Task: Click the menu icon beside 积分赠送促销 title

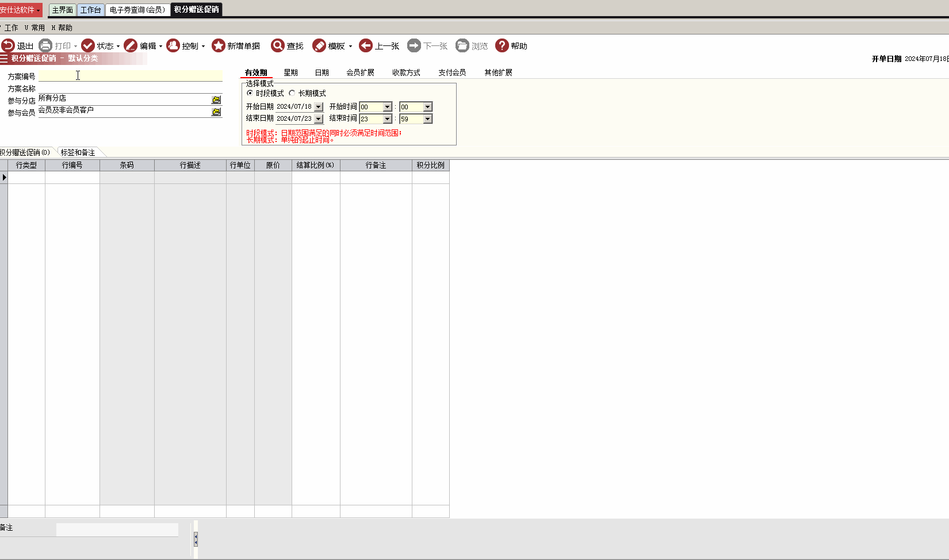Action: tap(4, 58)
